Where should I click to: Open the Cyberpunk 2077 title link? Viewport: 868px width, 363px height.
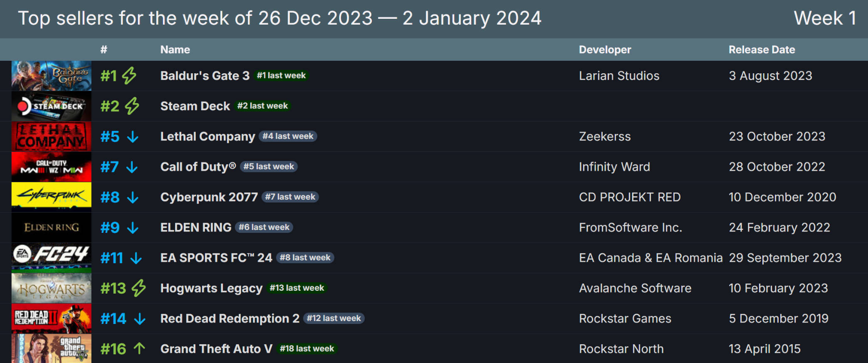click(209, 197)
